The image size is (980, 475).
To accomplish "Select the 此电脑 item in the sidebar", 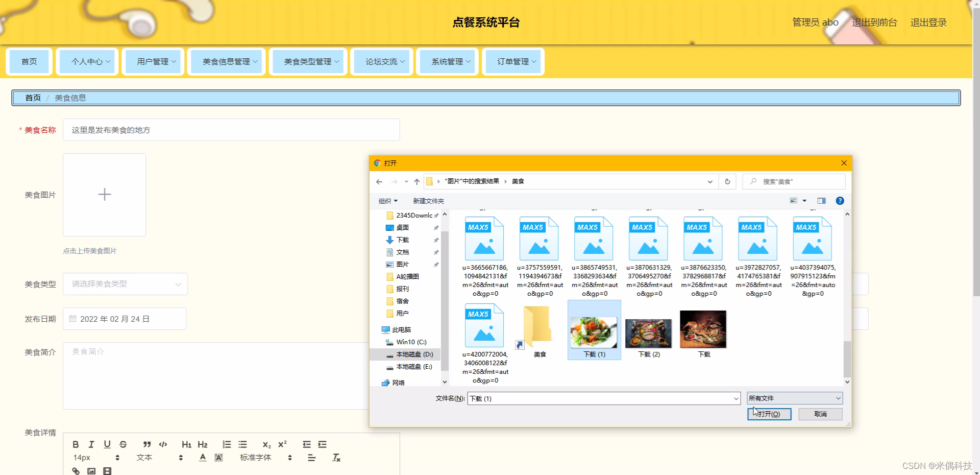I will point(401,329).
